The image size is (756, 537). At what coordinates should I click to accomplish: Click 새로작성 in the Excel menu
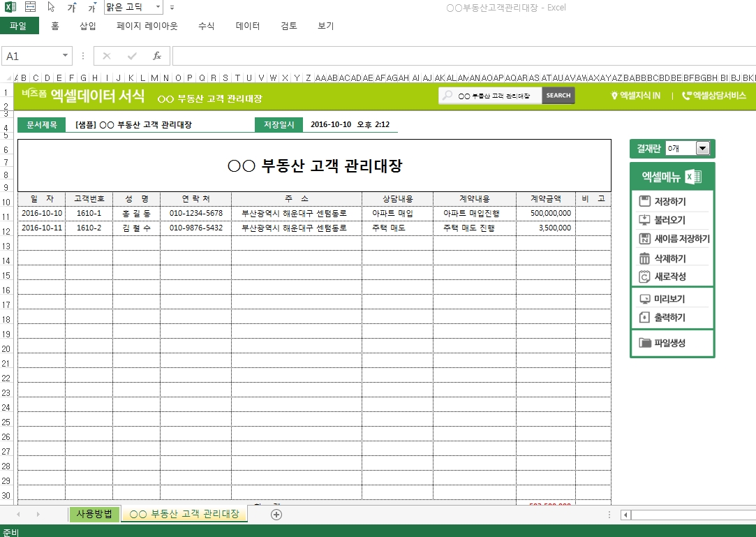[x=671, y=277]
